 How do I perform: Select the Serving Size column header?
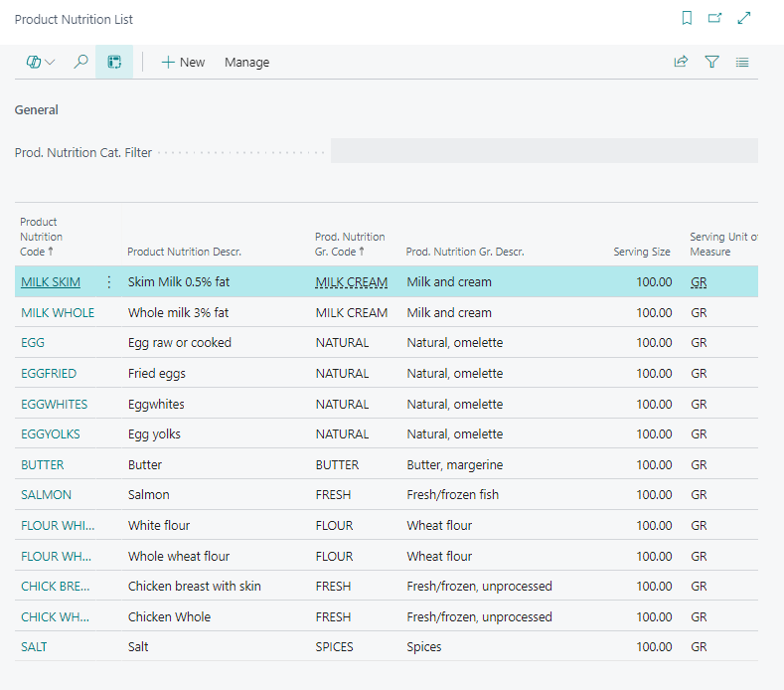click(641, 252)
